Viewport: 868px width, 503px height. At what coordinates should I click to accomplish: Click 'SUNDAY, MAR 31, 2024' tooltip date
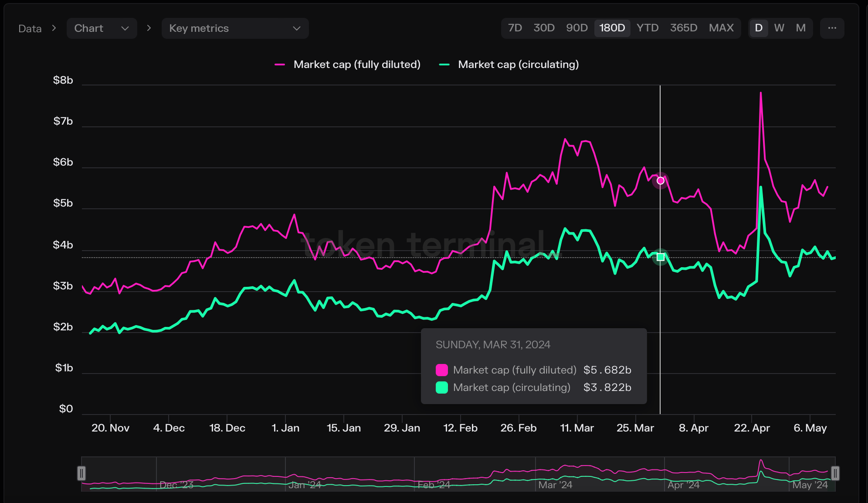click(493, 345)
